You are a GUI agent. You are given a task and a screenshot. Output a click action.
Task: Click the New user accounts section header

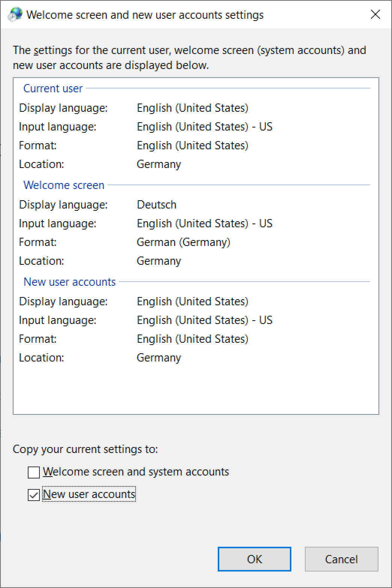[x=69, y=282]
